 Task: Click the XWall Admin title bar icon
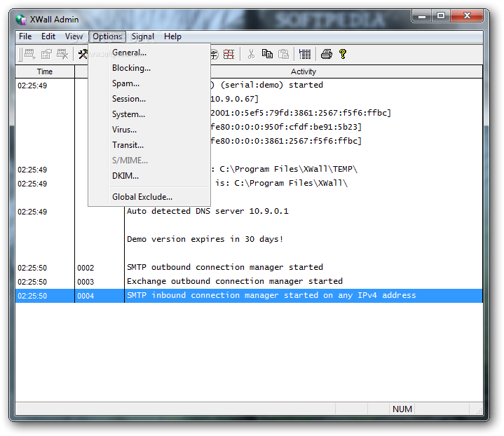pyautogui.click(x=21, y=20)
